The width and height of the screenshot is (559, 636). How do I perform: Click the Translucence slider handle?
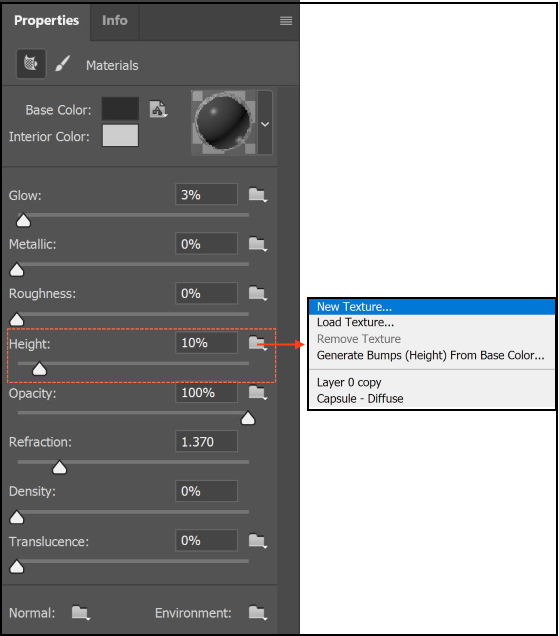click(x=17, y=567)
